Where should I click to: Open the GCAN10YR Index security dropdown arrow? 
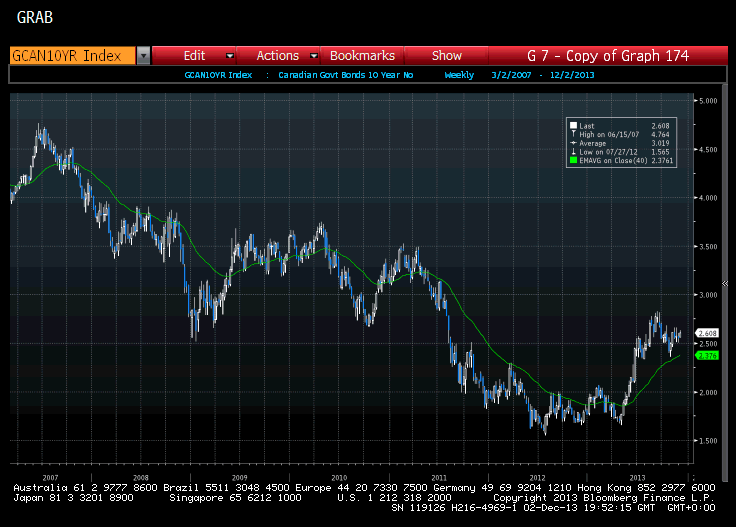143,56
